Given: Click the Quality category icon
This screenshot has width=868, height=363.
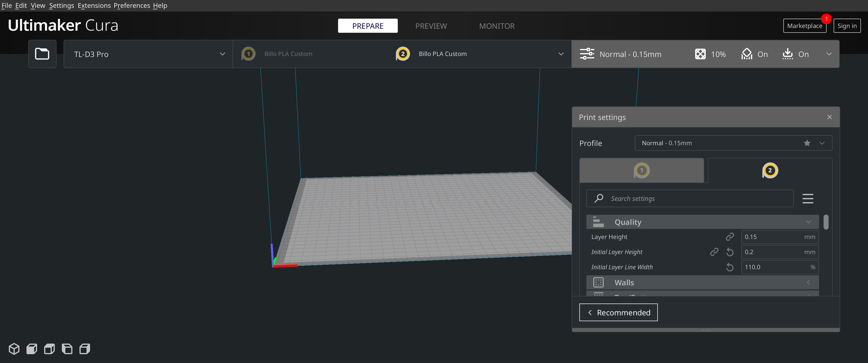Looking at the screenshot, I should (x=599, y=222).
